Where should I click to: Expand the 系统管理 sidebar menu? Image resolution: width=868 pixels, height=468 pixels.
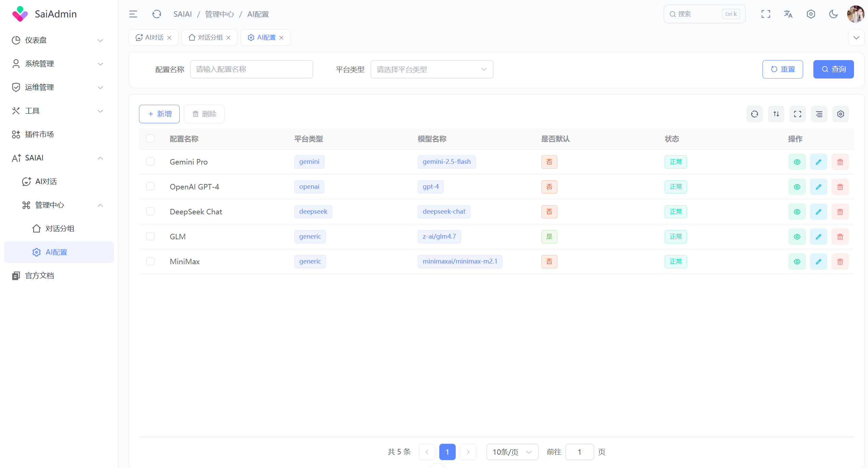pos(58,64)
